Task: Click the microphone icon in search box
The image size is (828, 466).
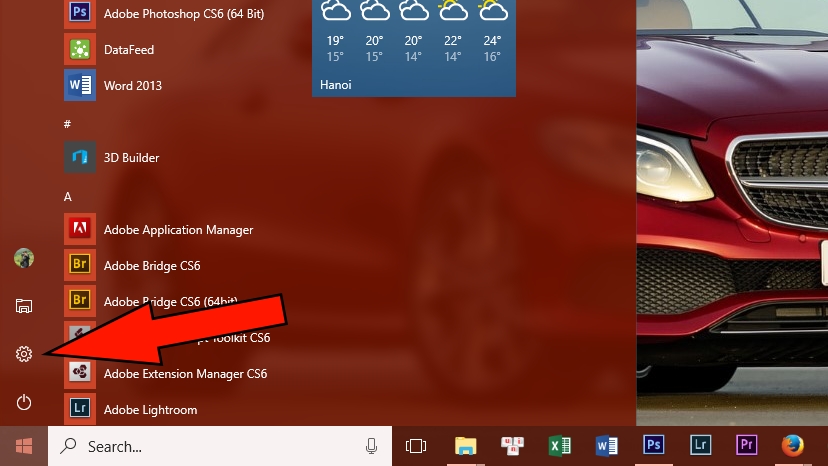Action: point(371,446)
